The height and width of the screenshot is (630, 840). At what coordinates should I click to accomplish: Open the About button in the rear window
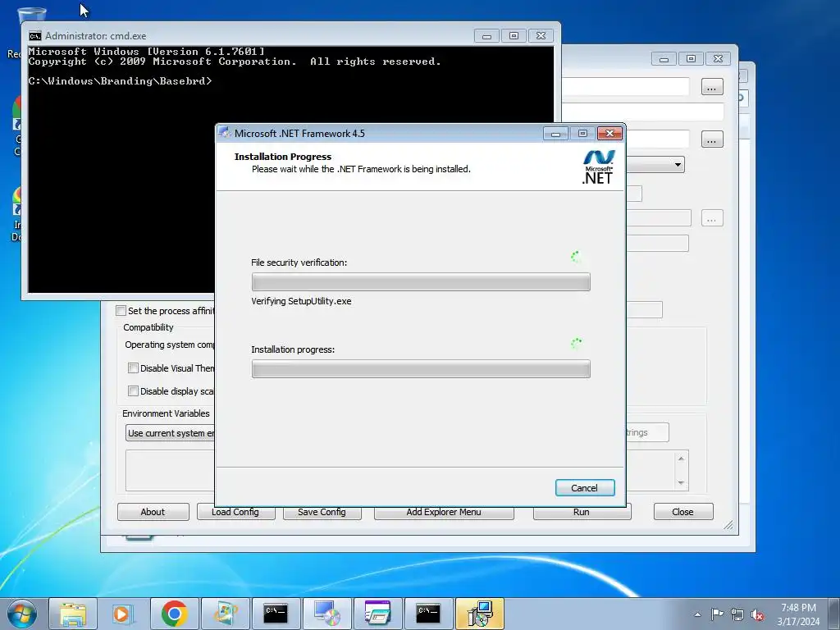pos(153,512)
